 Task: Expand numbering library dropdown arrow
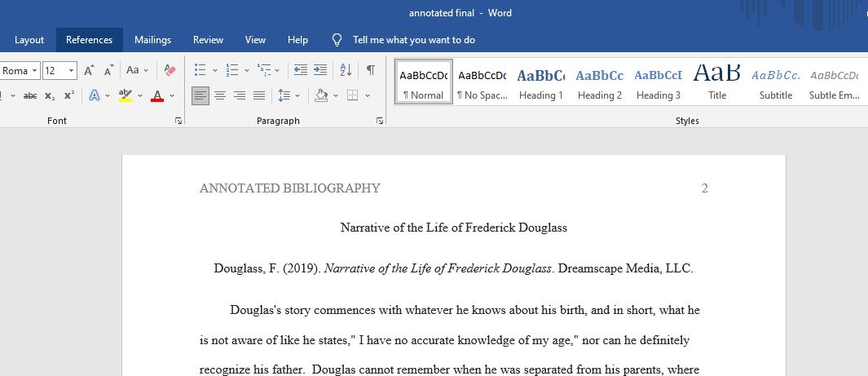pos(246,70)
